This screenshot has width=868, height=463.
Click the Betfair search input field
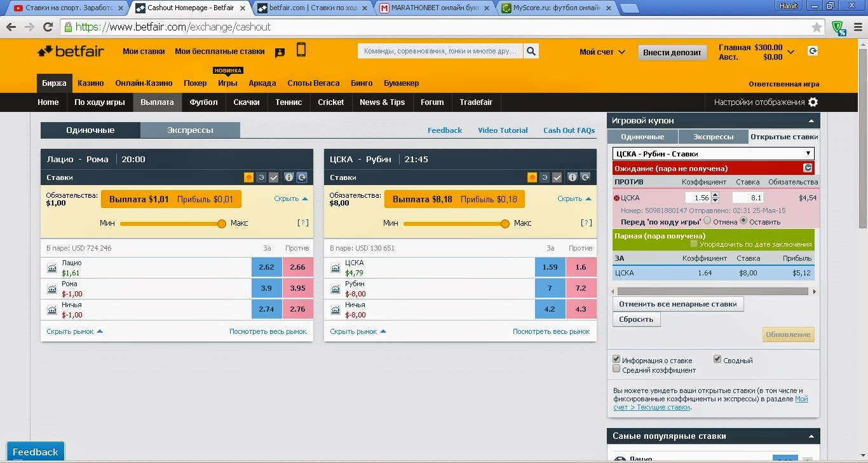coord(440,52)
